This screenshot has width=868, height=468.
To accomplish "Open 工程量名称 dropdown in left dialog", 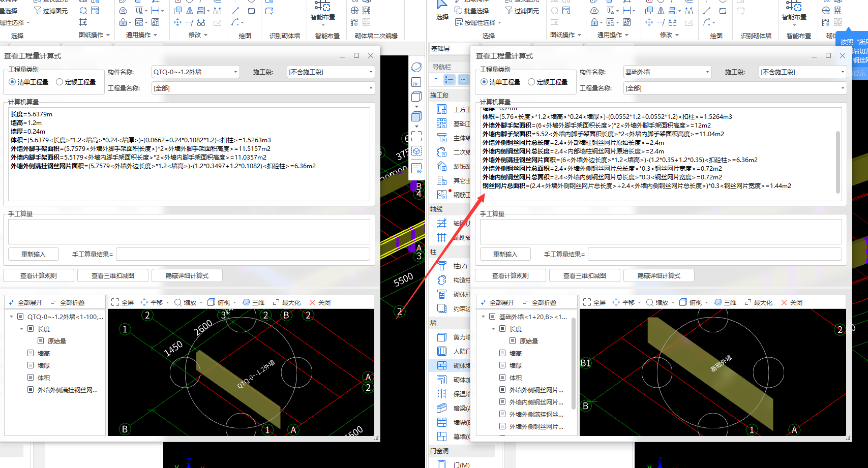I will 263,88.
